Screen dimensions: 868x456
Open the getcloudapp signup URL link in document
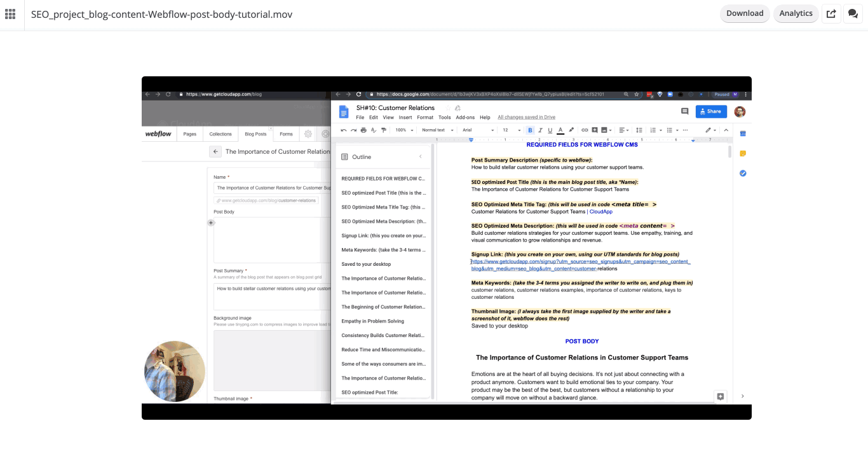tap(581, 265)
